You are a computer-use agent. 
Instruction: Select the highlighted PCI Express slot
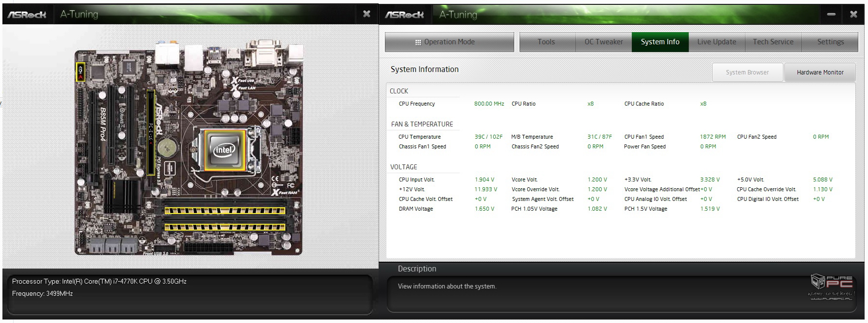151,132
